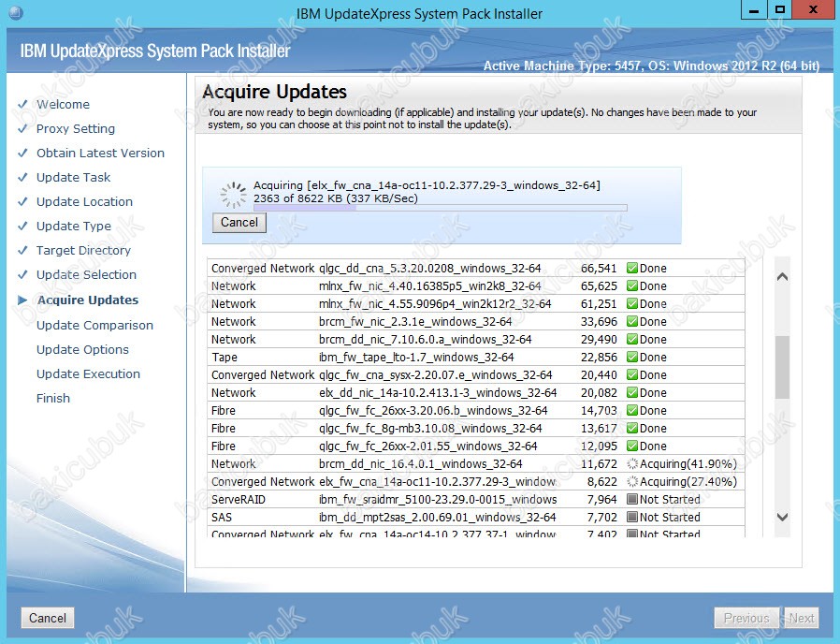Viewport: 840px width, 644px height.
Task: Click Done icon for brcm_dd_nic_7.10.6.0.a row
Action: [x=632, y=339]
